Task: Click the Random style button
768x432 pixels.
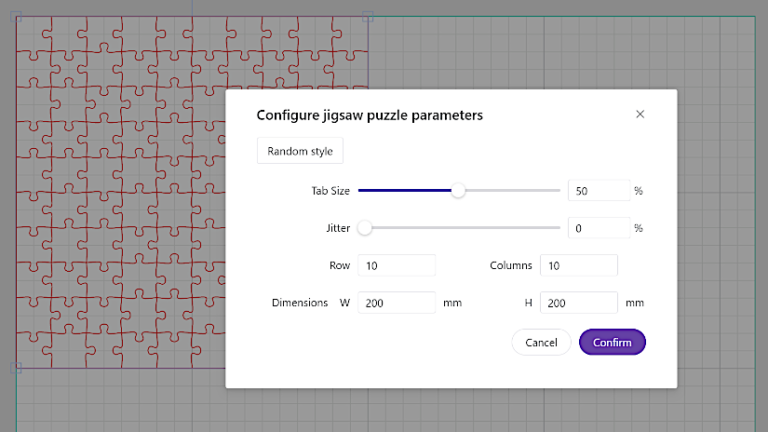Action: (300, 151)
